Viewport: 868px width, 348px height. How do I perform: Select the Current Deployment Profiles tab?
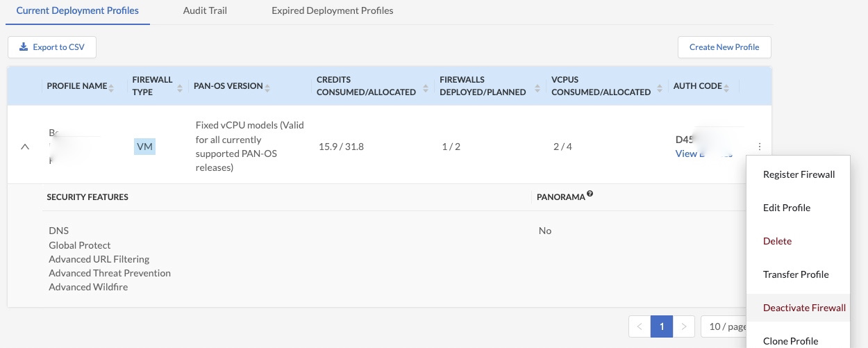(77, 11)
